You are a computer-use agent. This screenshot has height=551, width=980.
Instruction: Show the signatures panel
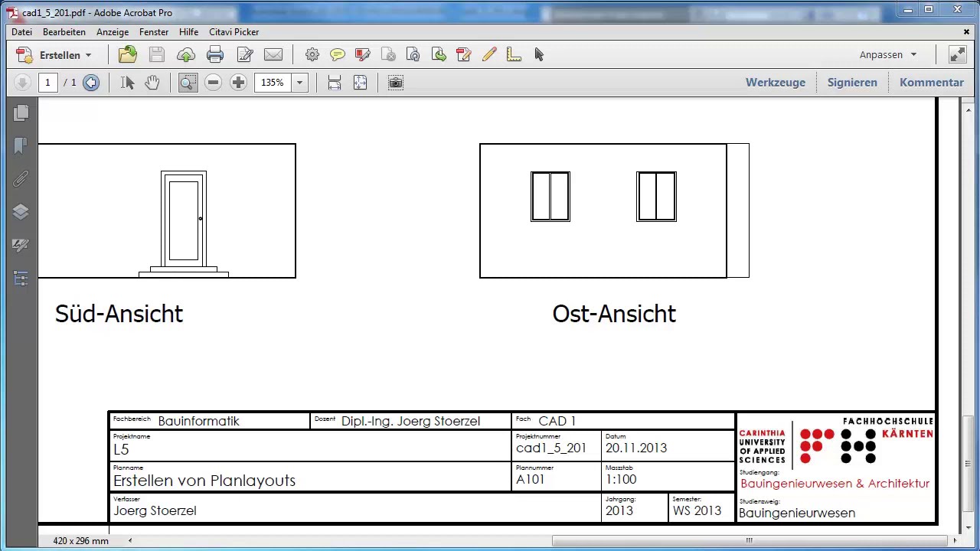(21, 245)
